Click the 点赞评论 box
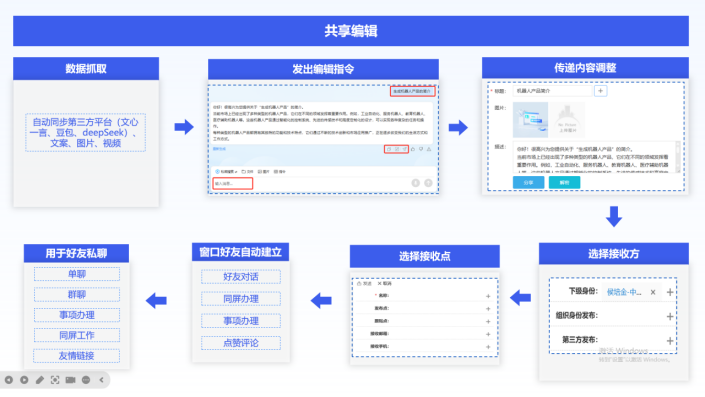 pos(241,343)
